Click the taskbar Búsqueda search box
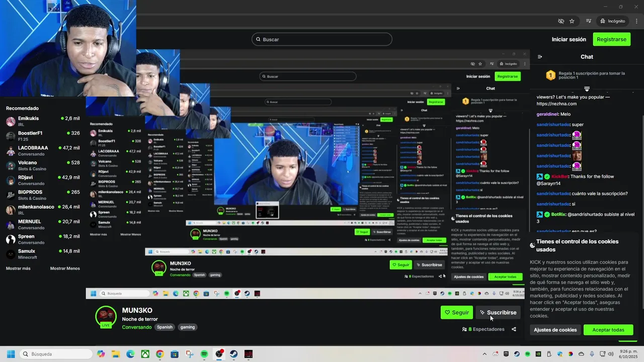This screenshot has height=362, width=644. [x=56, y=354]
